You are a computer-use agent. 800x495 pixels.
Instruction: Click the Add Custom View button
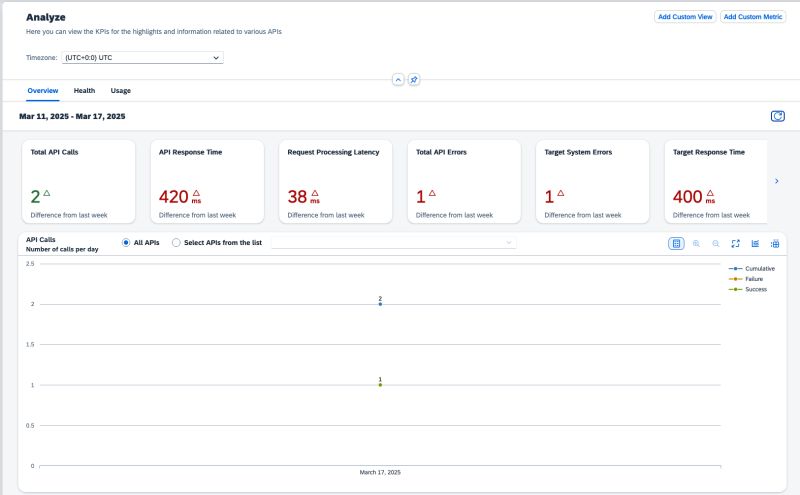685,17
